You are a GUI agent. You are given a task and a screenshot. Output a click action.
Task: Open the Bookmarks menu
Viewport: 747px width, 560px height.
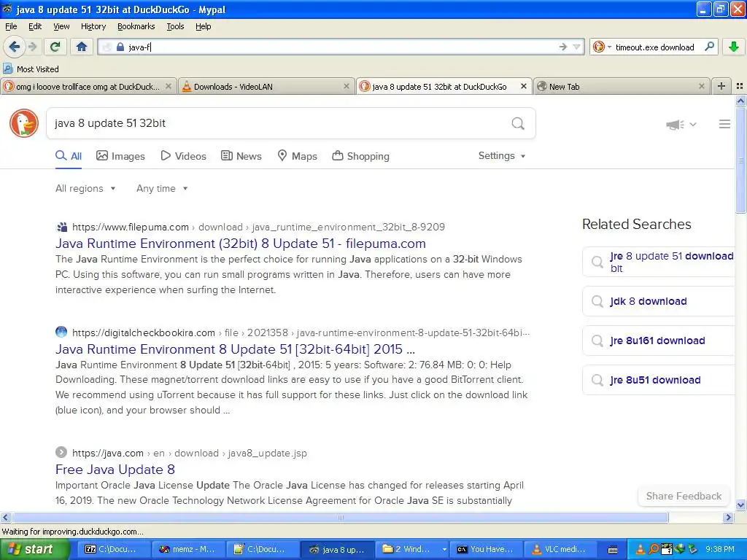pos(136,26)
